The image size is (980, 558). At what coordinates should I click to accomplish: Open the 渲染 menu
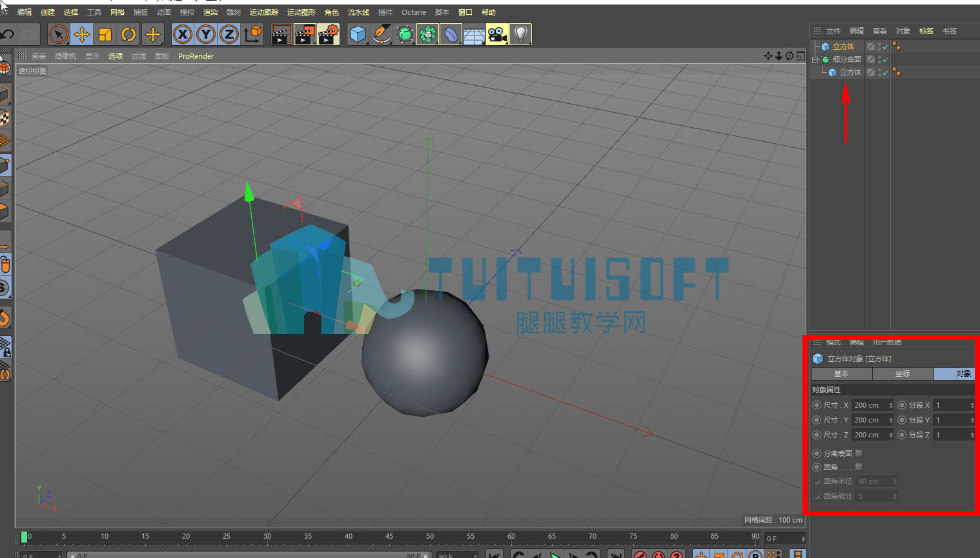click(x=210, y=12)
